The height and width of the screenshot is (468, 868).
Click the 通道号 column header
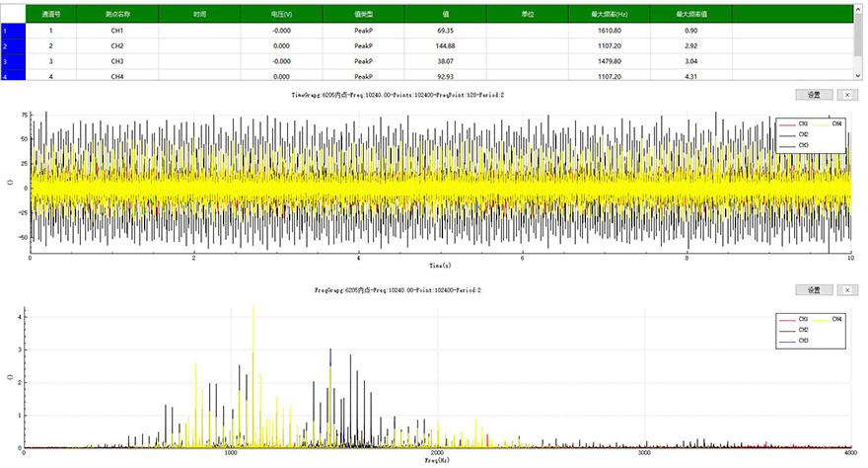[x=51, y=16]
